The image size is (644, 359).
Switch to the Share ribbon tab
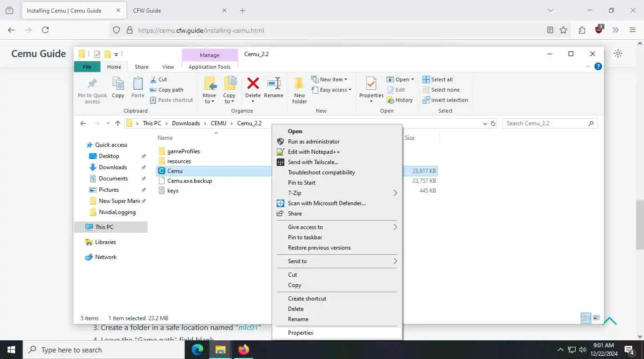point(141,67)
